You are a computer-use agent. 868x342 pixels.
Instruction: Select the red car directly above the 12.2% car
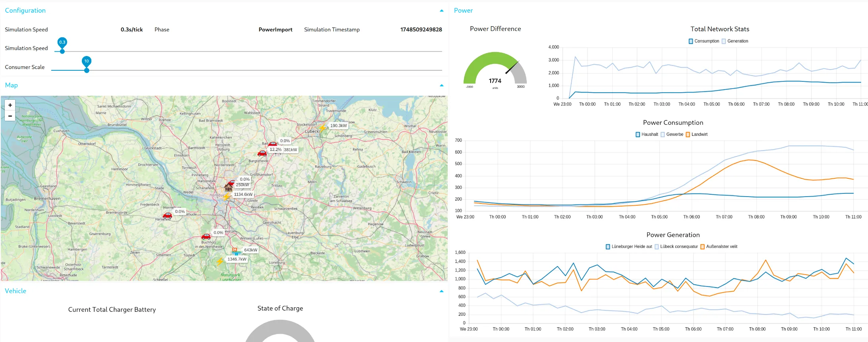(273, 144)
